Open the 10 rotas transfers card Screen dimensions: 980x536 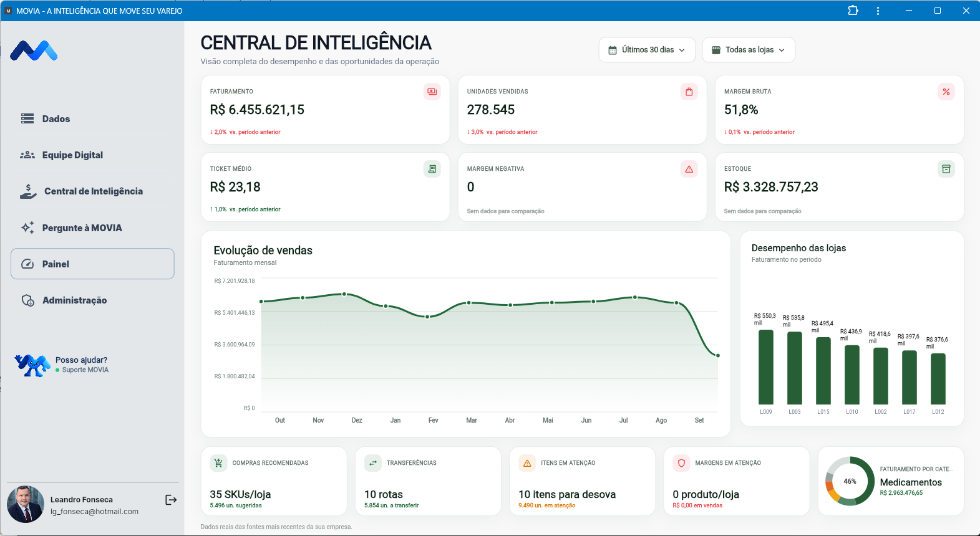click(428, 481)
